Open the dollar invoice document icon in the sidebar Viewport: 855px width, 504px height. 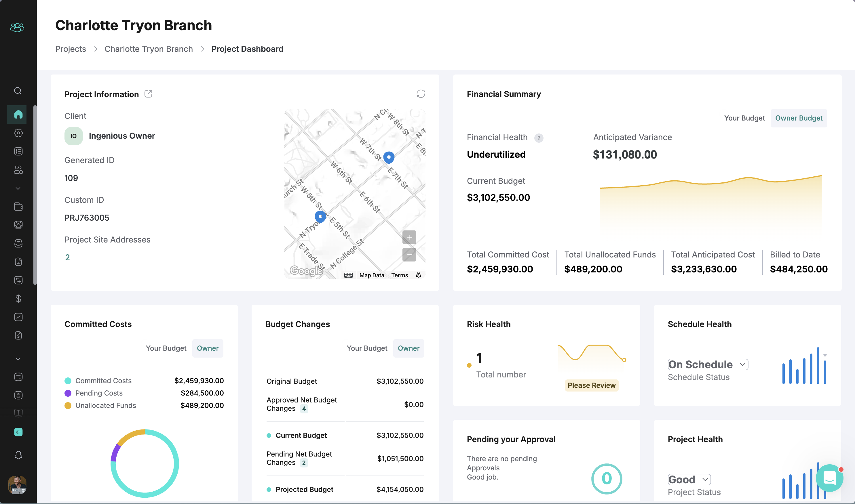click(x=18, y=335)
